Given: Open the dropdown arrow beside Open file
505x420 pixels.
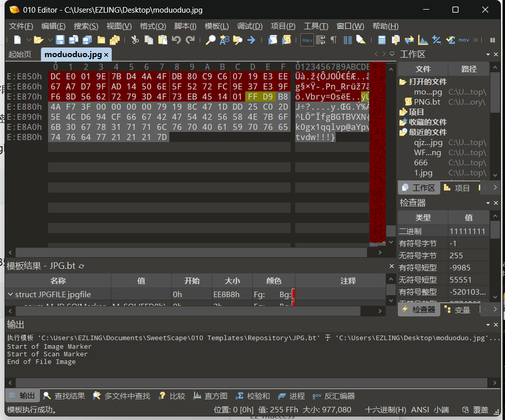Looking at the screenshot, I should point(50,40).
